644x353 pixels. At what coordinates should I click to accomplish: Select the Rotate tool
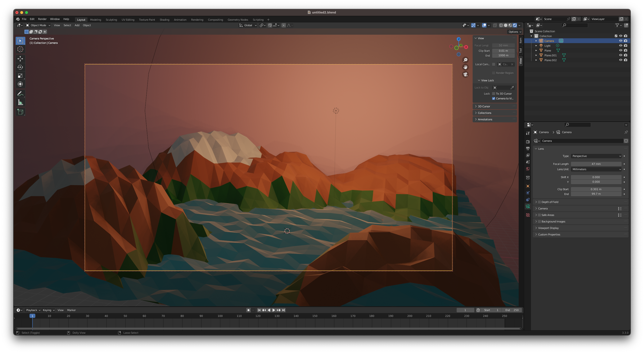tap(20, 67)
